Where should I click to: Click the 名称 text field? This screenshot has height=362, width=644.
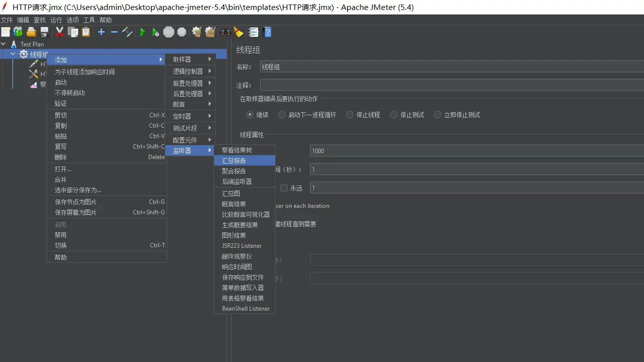pyautogui.click(x=449, y=67)
